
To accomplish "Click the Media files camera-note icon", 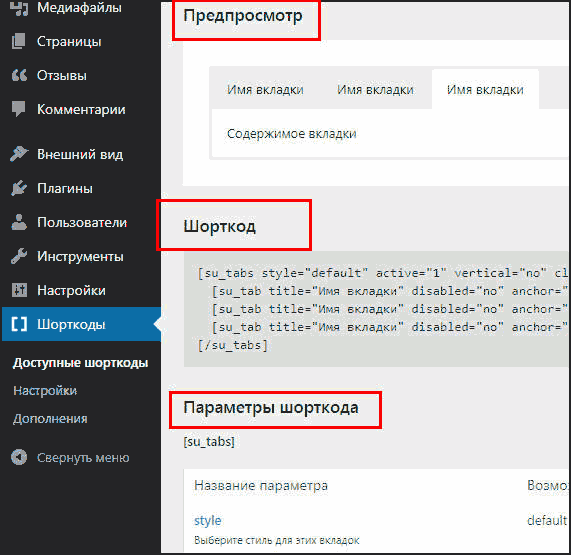I will click(19, 8).
